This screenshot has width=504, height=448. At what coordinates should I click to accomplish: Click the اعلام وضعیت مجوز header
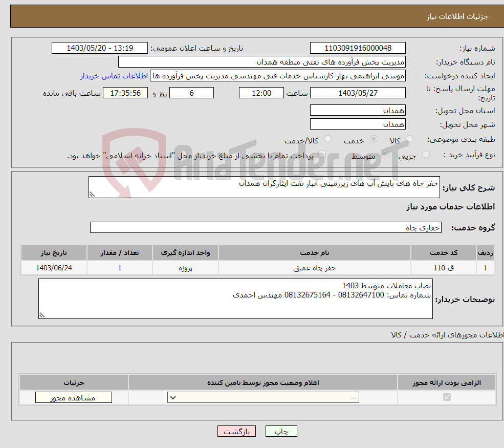click(x=263, y=382)
